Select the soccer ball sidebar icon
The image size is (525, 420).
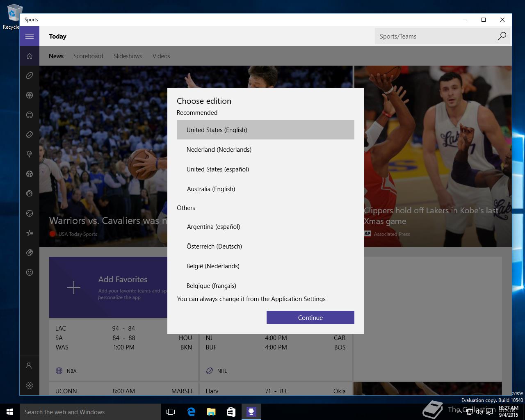[x=30, y=174]
